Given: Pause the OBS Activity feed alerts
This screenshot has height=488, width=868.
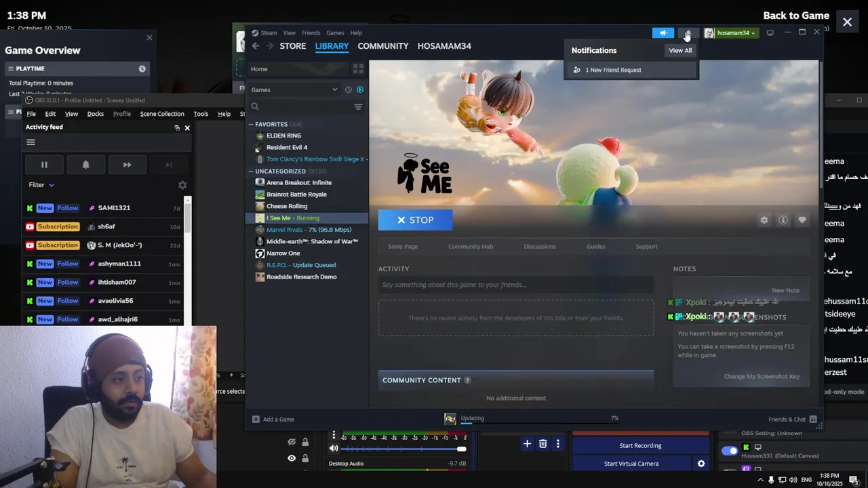Looking at the screenshot, I should tap(44, 165).
